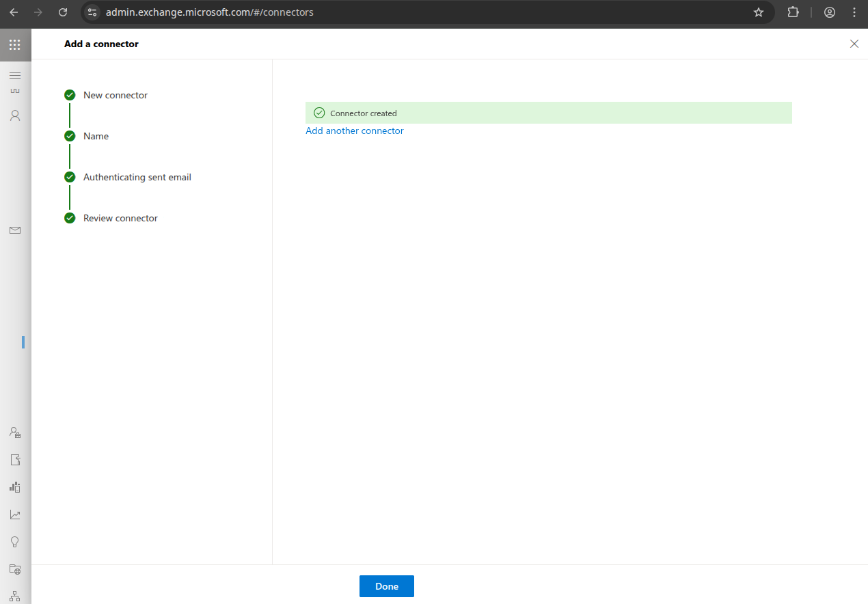The image size is (868, 604).
Task: Click the browser forward arrow
Action: pos(38,12)
